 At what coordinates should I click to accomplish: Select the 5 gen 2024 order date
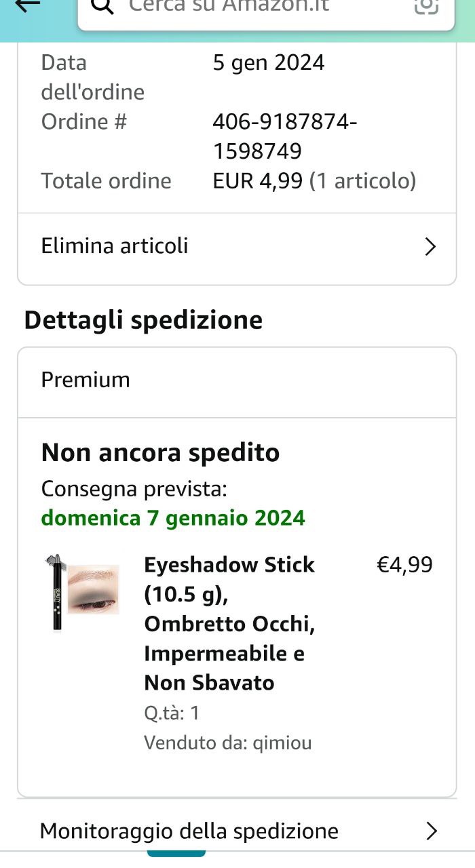pyautogui.click(x=269, y=63)
